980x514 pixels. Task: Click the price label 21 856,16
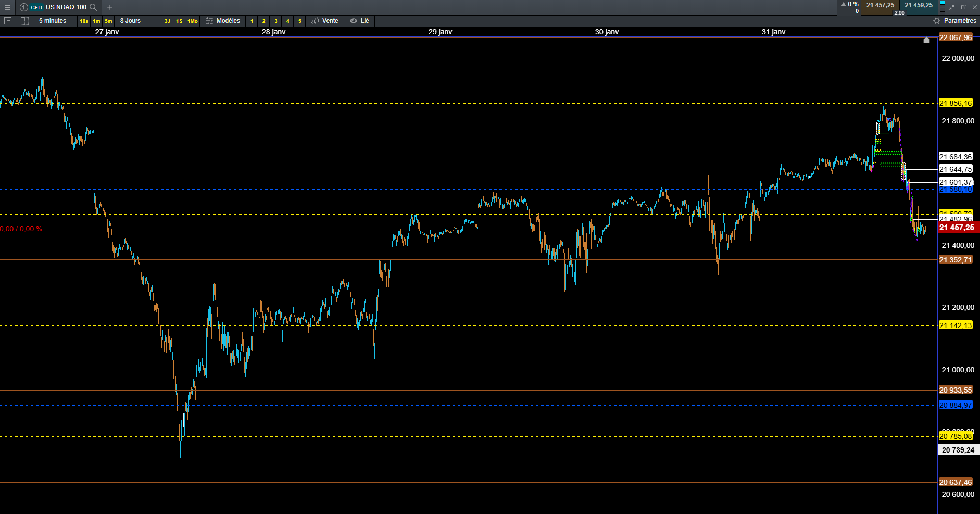click(956, 103)
